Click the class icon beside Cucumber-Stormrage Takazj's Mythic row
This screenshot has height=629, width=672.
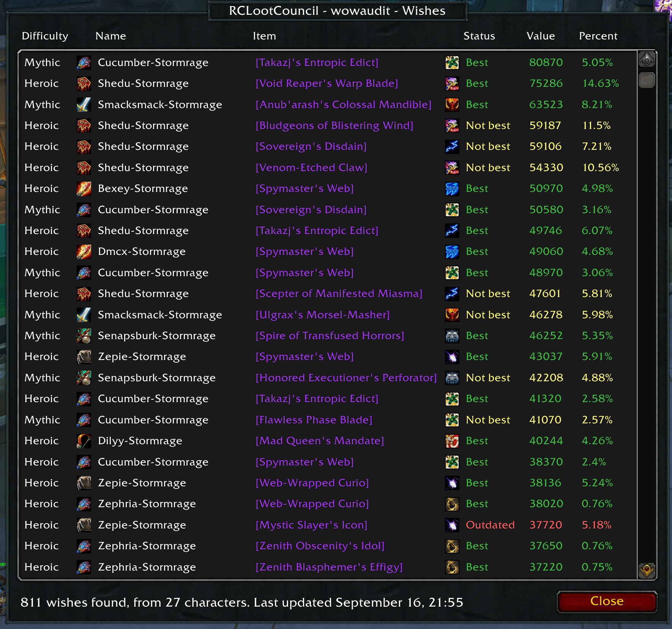(84, 63)
